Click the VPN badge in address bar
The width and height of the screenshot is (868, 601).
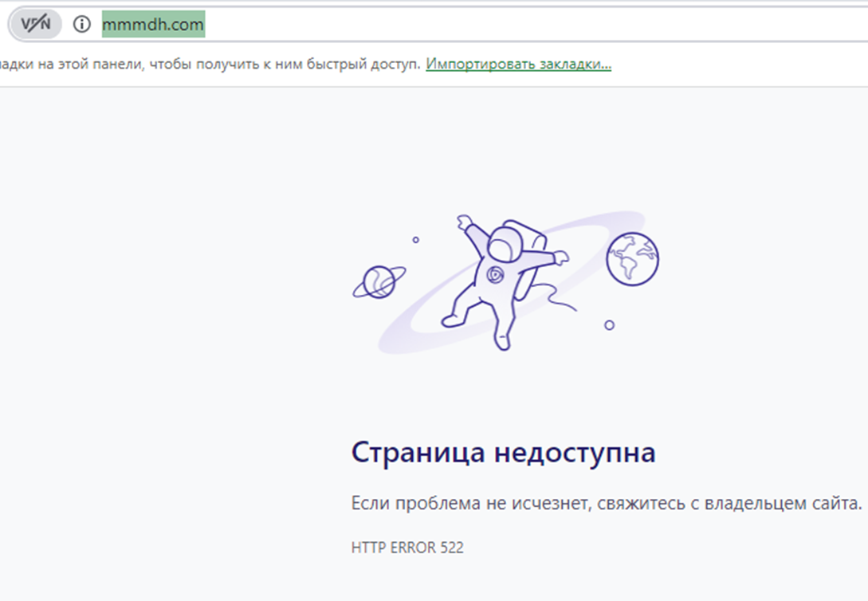pyautogui.click(x=35, y=25)
